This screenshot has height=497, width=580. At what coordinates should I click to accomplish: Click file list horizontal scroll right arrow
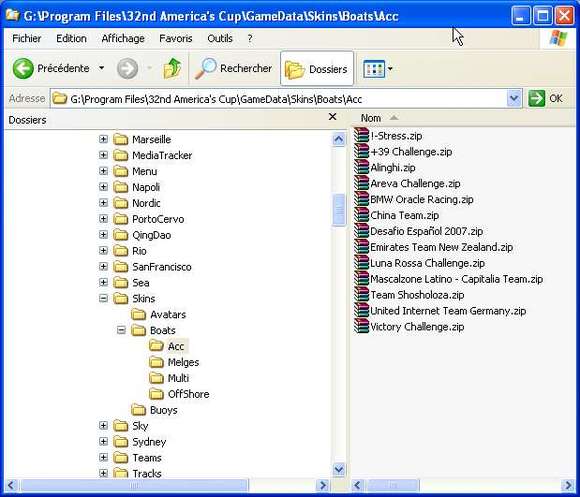pyautogui.click(x=569, y=485)
